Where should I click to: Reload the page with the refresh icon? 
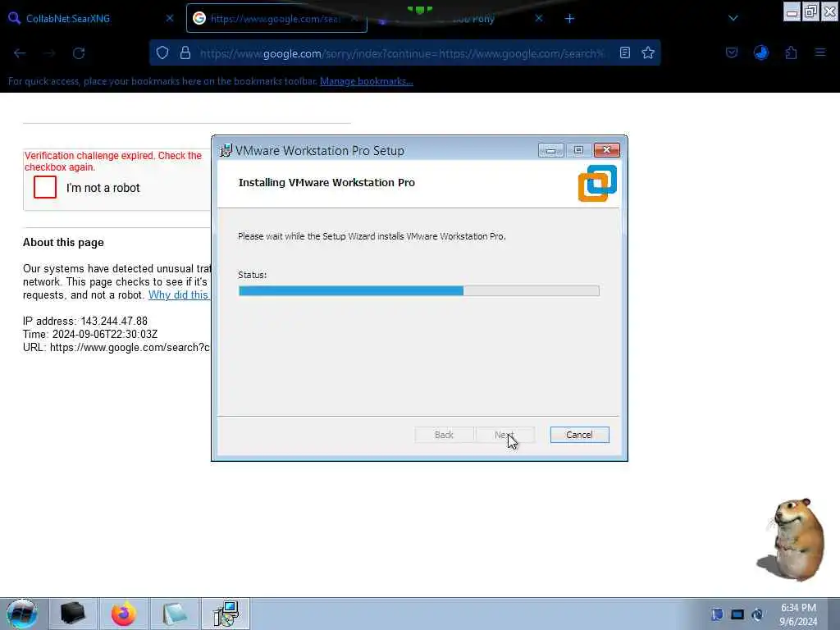tap(79, 53)
